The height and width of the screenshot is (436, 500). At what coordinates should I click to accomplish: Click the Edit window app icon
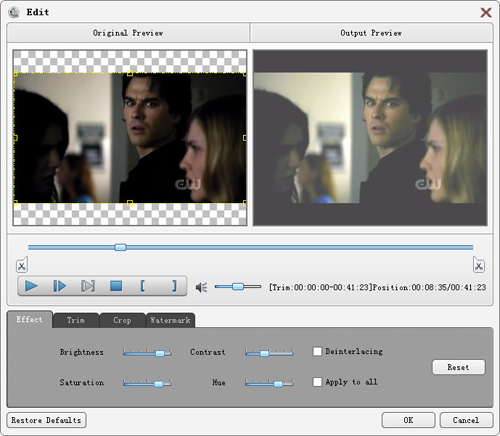pos(14,12)
